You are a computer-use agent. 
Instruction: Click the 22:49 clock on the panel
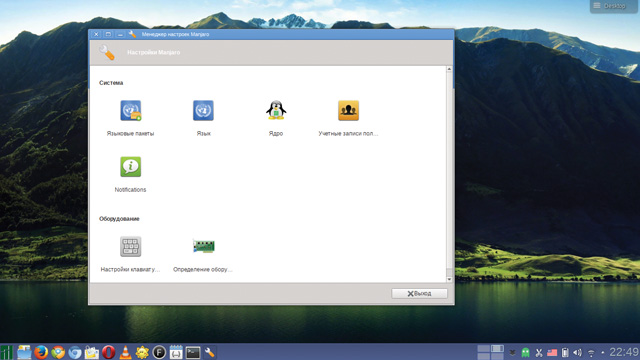[624, 352]
